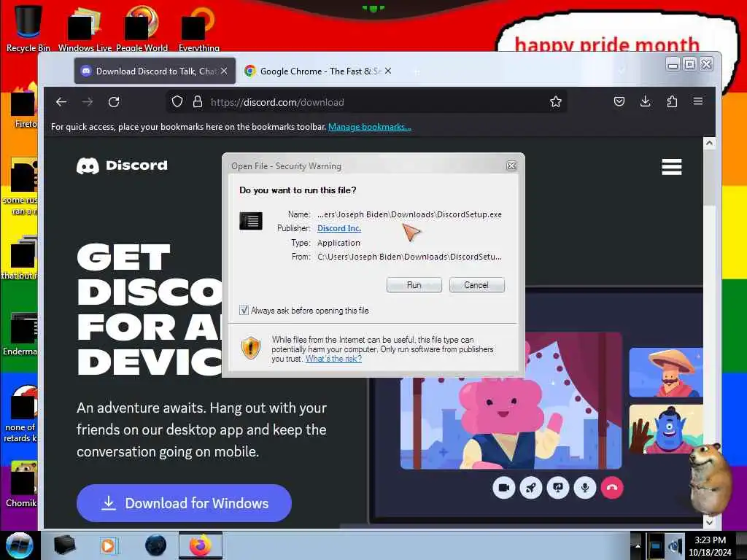Go forward in Firefox

[x=88, y=102]
